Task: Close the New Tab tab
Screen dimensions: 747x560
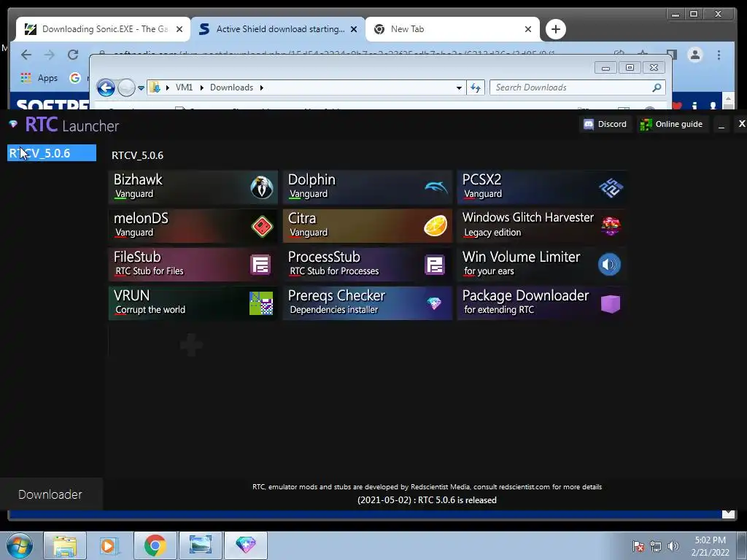Action: 528,29
